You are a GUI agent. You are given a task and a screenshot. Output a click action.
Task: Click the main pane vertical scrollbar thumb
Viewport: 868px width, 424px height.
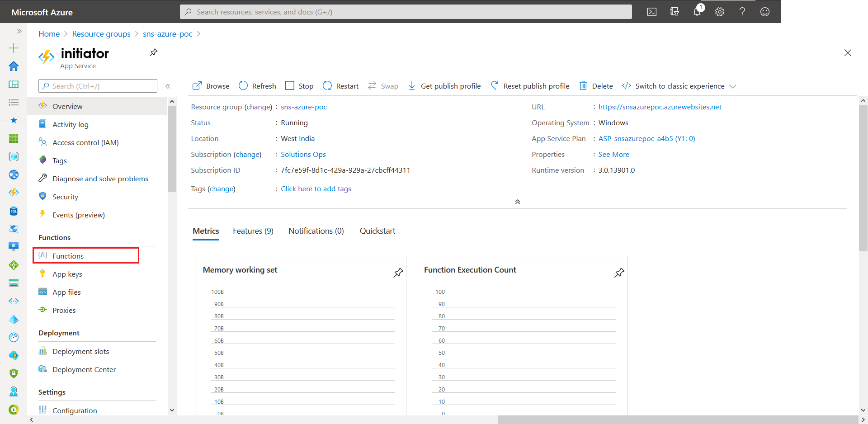tap(863, 179)
